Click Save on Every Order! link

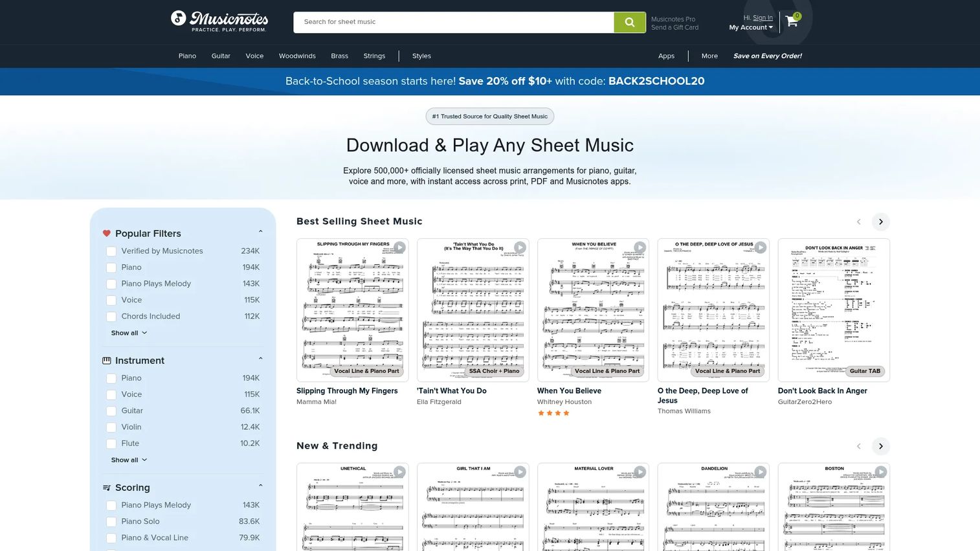[767, 56]
